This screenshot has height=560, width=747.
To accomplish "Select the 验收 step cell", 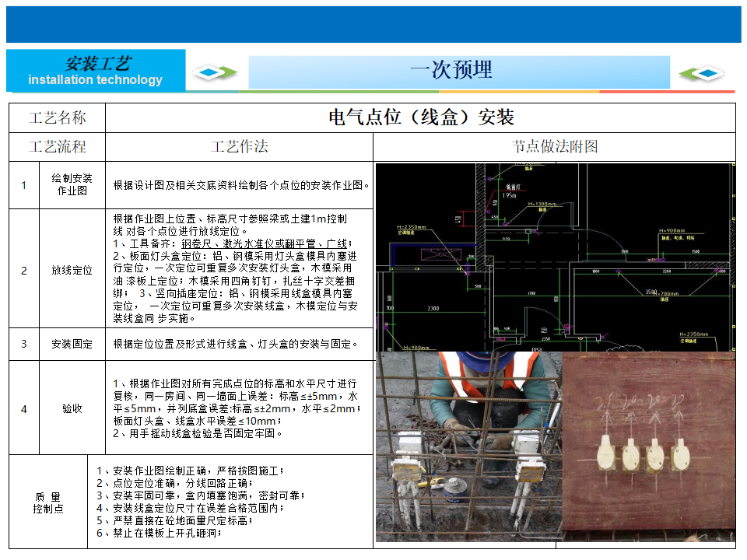I will pos(72,408).
